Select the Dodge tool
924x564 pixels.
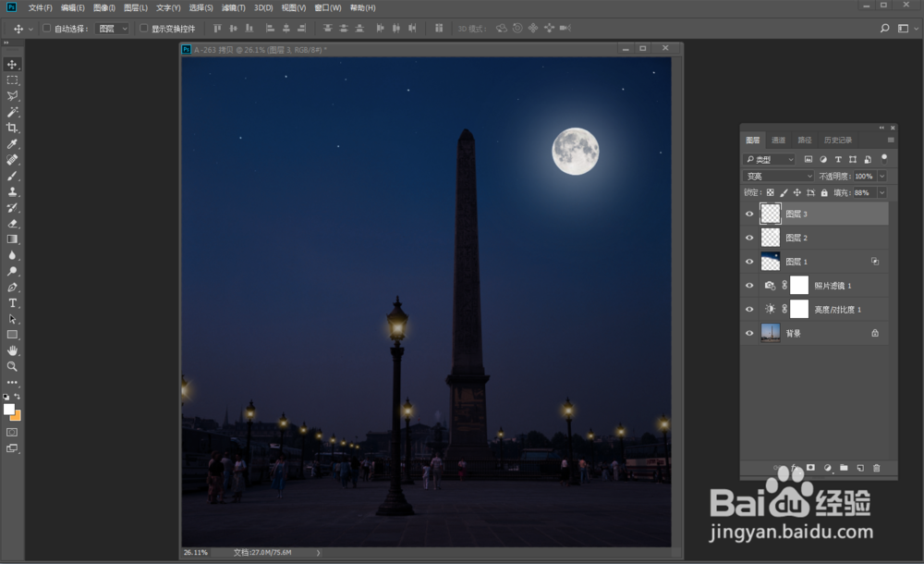point(12,272)
